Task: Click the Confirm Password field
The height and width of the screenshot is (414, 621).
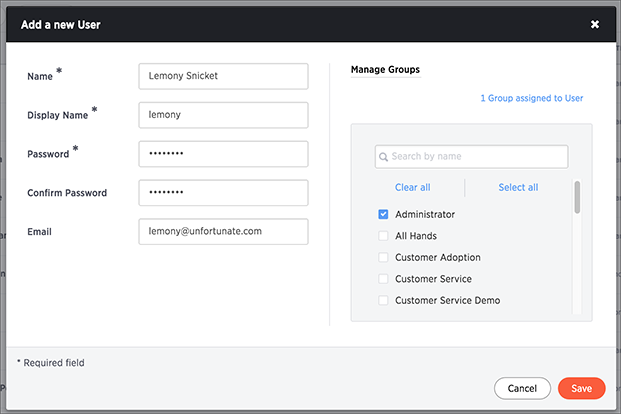Action: coord(223,193)
